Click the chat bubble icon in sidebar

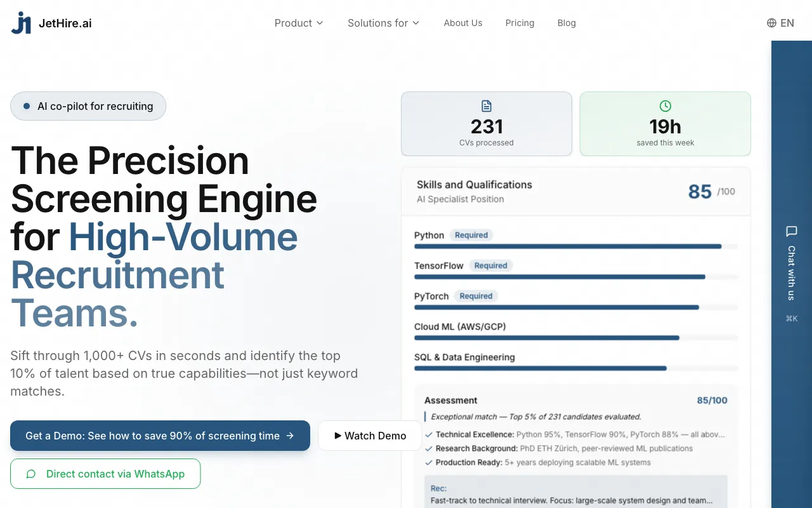tap(791, 231)
